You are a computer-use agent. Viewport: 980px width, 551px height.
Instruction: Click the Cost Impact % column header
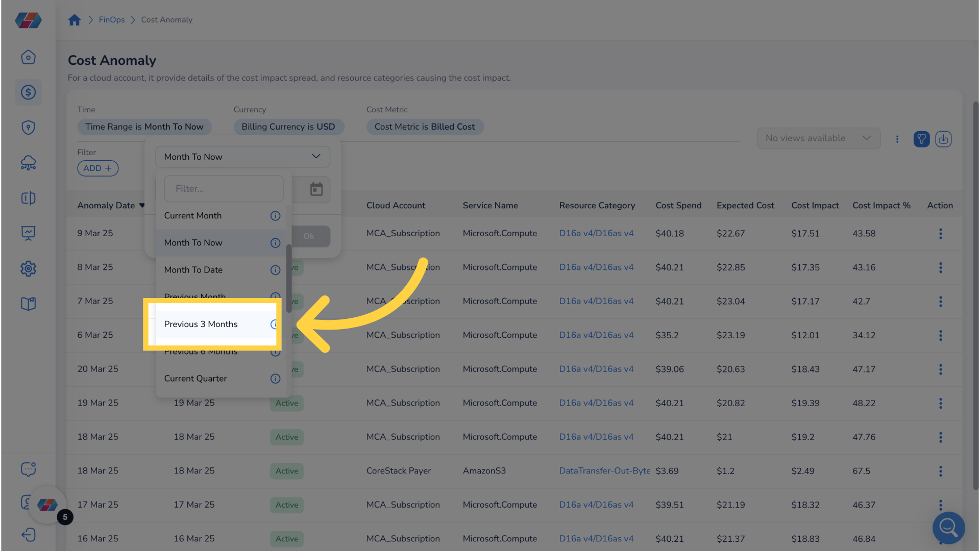coord(881,206)
